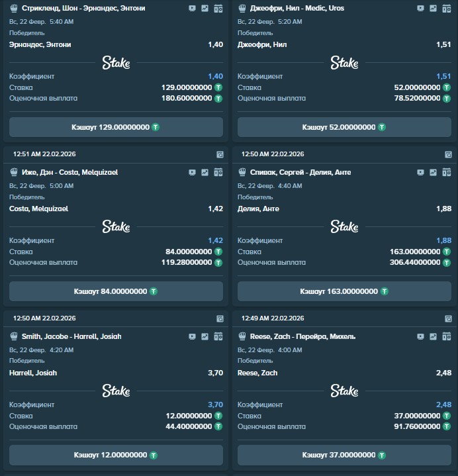Click estimated payout 119.28000000
The height and width of the screenshot is (476, 458).
click(187, 263)
